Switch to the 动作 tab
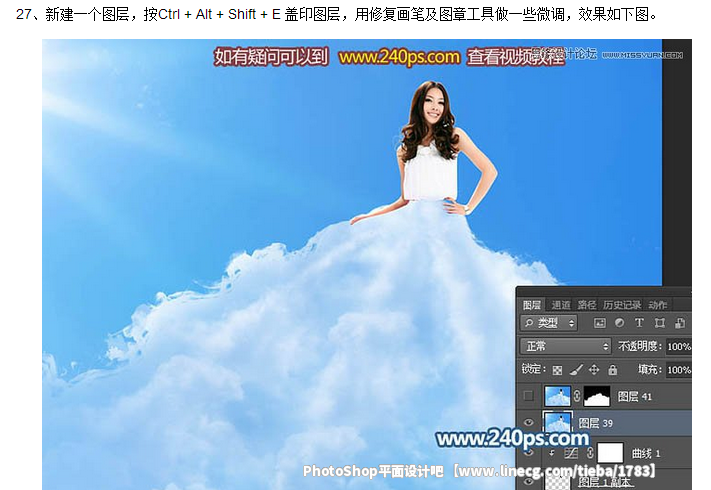The height and width of the screenshot is (490, 711). 657,305
